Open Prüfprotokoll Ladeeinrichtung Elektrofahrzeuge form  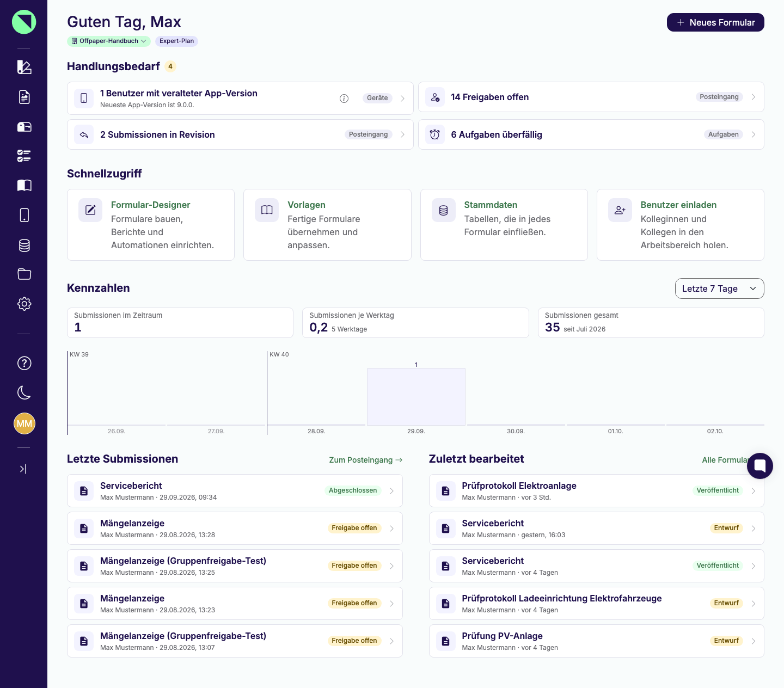tap(597, 603)
